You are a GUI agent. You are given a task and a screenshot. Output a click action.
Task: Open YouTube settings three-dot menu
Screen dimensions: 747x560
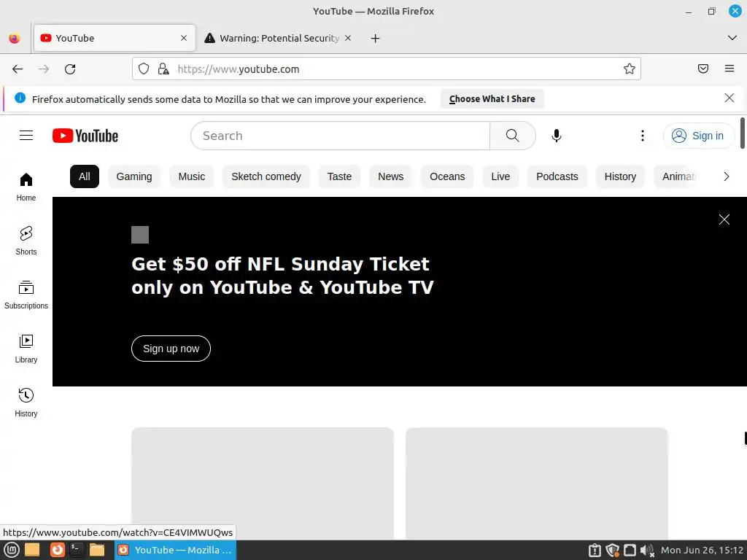coord(642,136)
